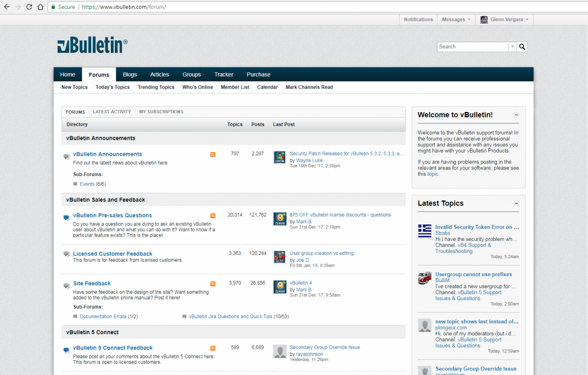Viewport: 588px width, 375px height.
Task: Collapse the Latest Topics panel
Action: tap(516, 203)
